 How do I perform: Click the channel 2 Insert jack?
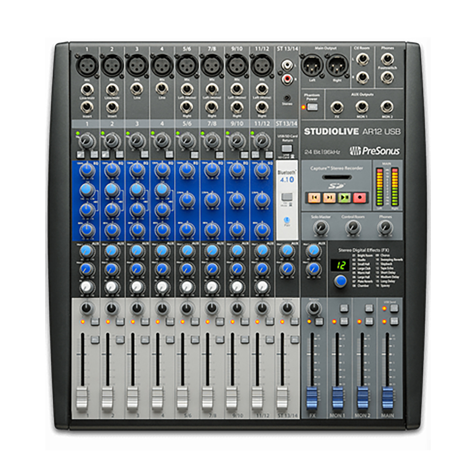coord(112,107)
